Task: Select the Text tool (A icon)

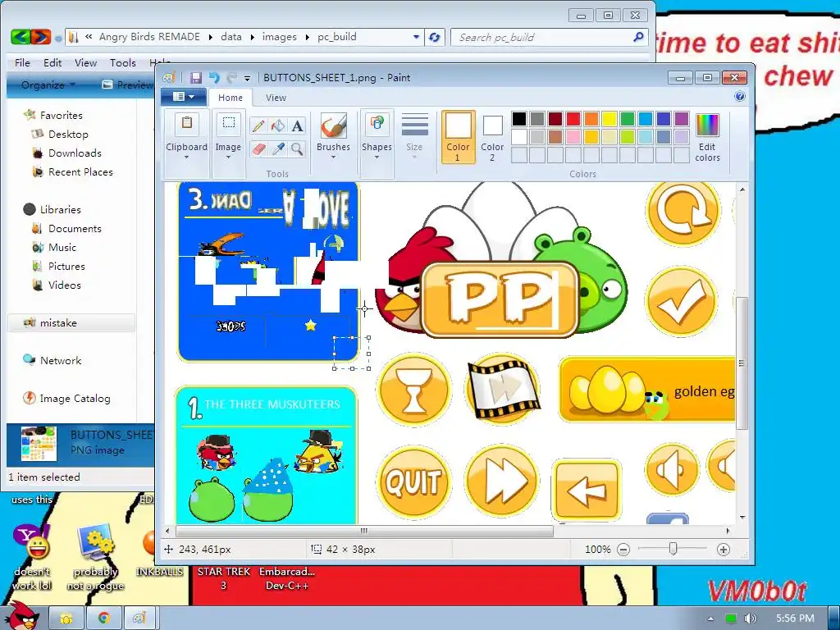Action: (x=297, y=126)
